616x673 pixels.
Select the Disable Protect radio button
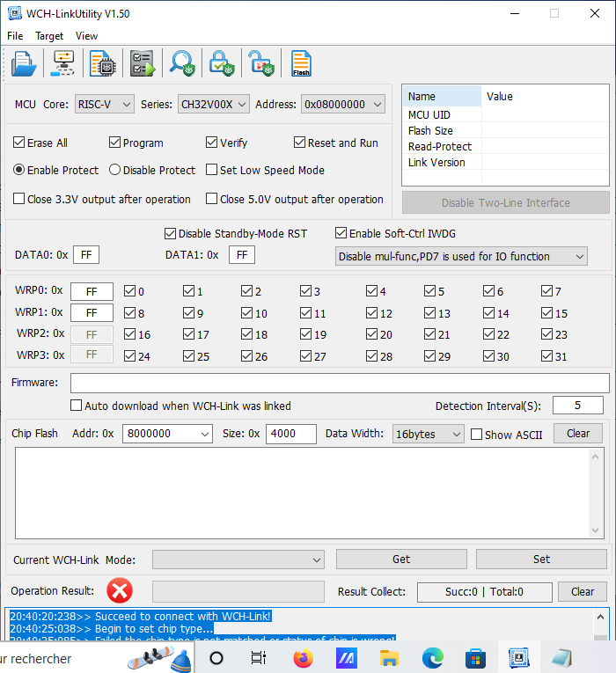coord(115,170)
